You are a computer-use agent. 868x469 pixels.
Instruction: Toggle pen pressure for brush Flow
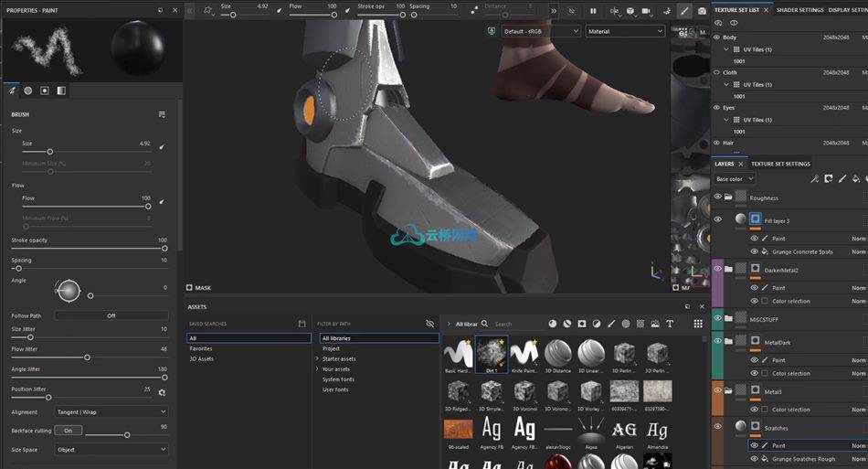tap(162, 202)
